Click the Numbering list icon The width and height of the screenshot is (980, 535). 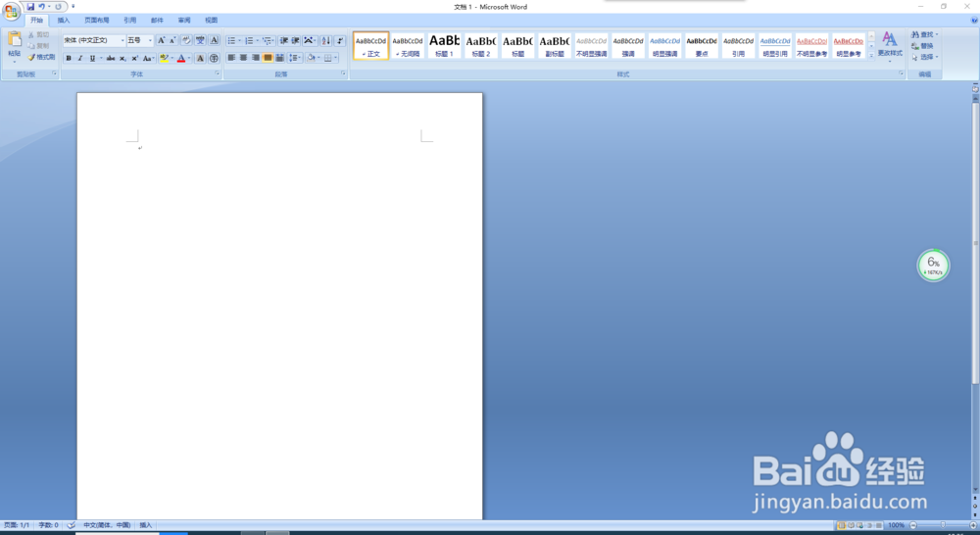(249, 40)
